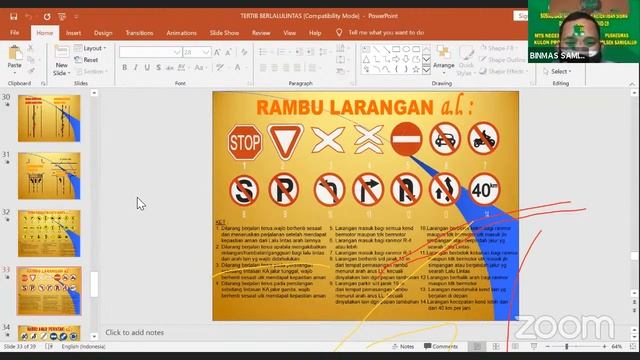Switch to the Design ribbon tab
Image resolution: width=640 pixels, height=360 pixels.
coord(103,33)
